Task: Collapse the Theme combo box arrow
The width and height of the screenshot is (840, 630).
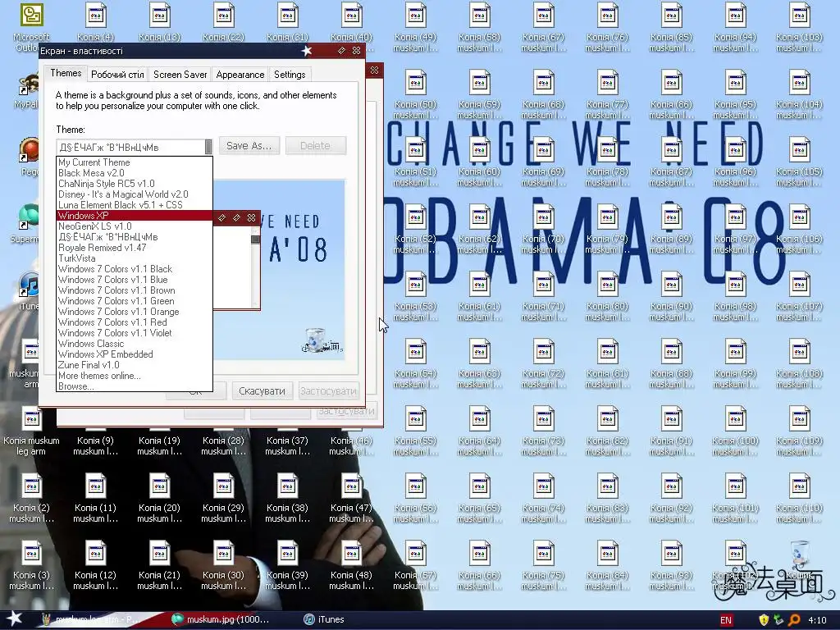Action: click(x=208, y=147)
